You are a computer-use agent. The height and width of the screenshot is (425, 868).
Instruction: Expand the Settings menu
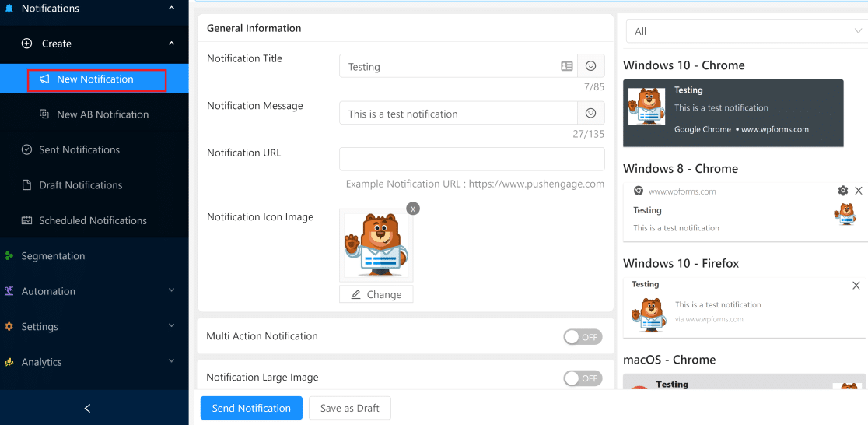point(171,327)
